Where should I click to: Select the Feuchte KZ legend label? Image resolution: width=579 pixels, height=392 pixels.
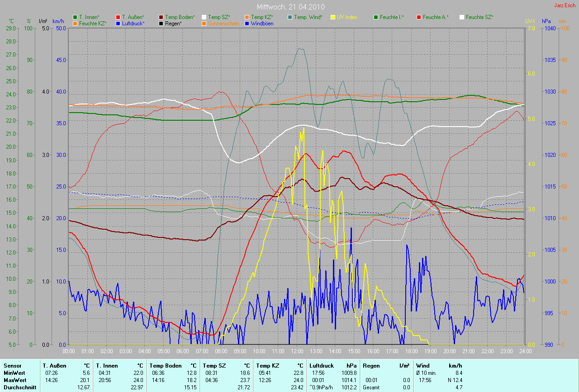tap(93, 23)
